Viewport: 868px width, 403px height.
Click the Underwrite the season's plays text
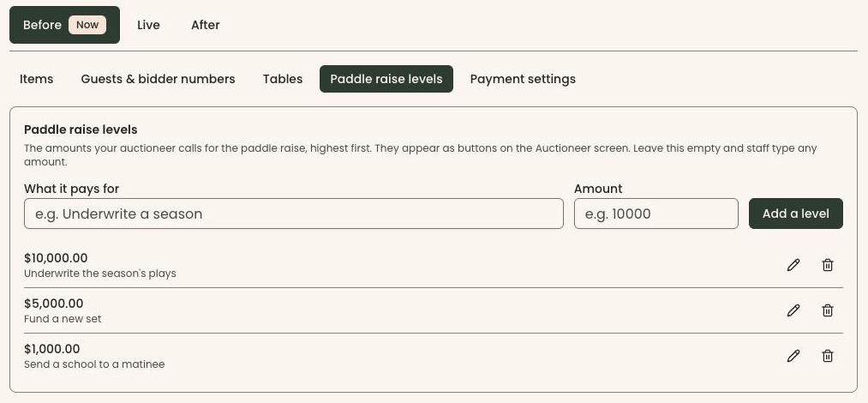tap(100, 274)
